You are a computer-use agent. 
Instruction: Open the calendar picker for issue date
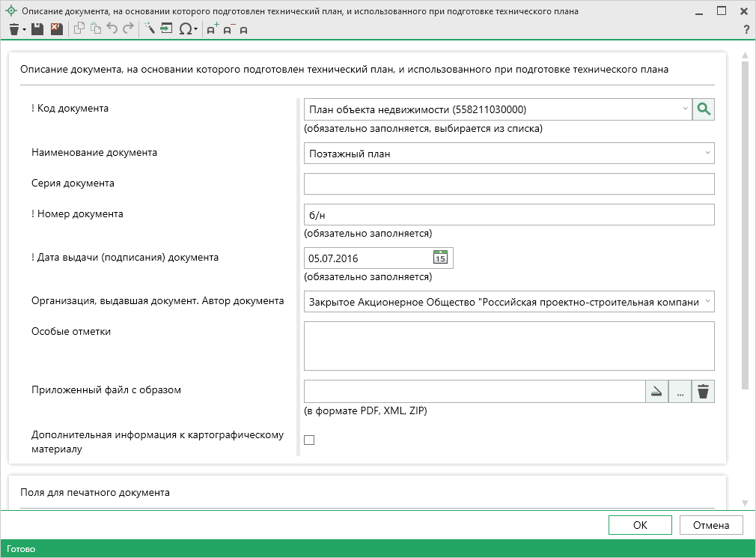(440, 258)
